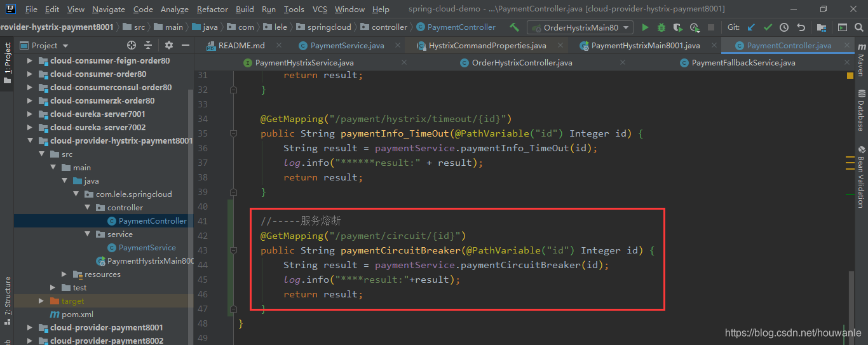Hide the Project panel with the minus icon
The width and height of the screenshot is (868, 345).
pos(184,45)
